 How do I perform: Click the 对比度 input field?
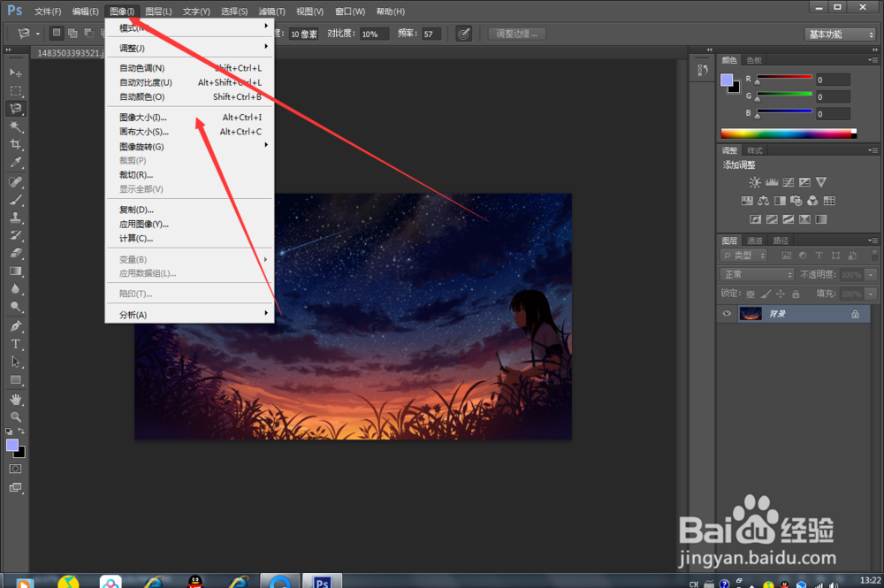point(374,34)
